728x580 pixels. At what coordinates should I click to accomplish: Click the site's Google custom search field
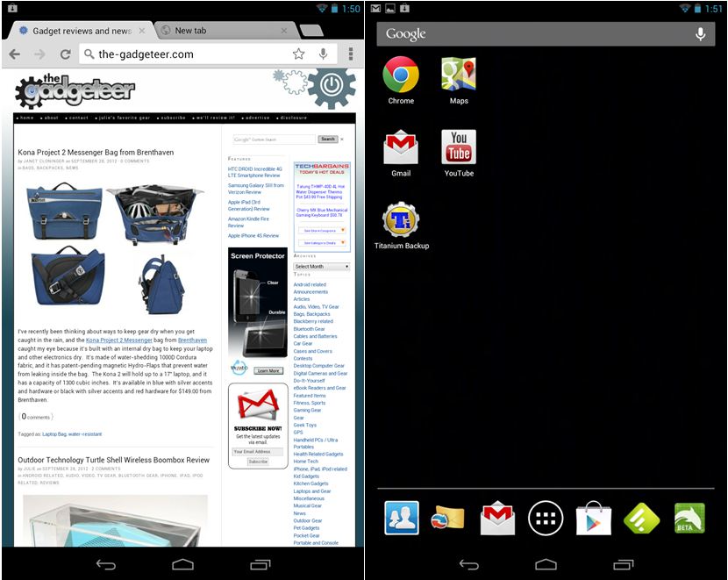click(274, 140)
